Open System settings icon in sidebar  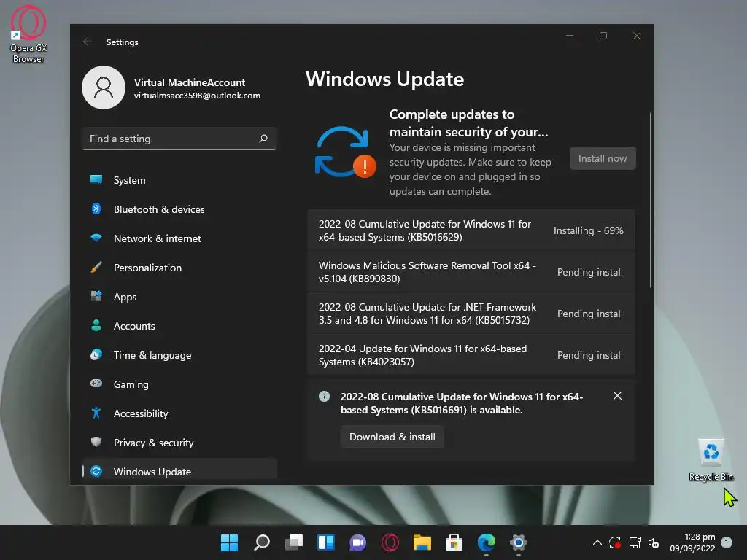pyautogui.click(x=96, y=179)
